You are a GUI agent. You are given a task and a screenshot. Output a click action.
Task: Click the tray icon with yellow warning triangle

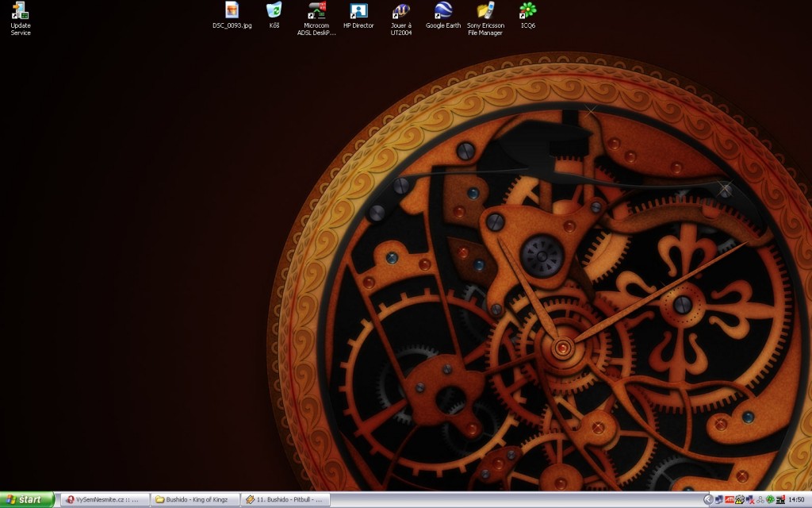[740, 500]
